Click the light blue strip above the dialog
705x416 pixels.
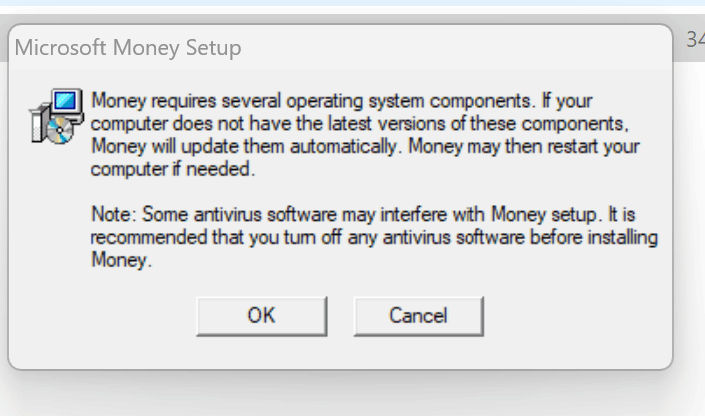point(352,3)
